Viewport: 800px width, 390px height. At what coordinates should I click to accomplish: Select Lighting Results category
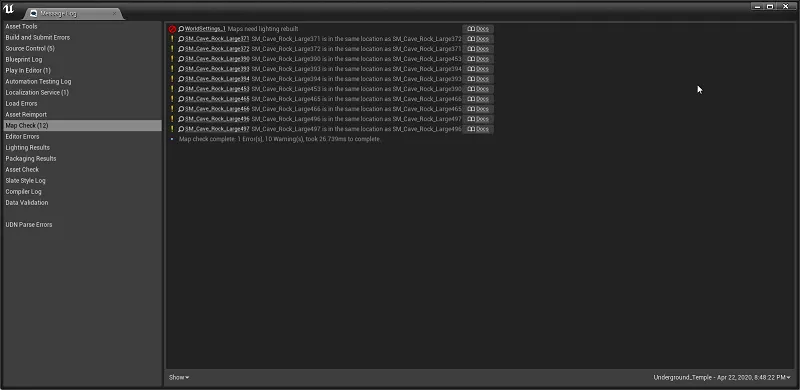[x=82, y=148]
